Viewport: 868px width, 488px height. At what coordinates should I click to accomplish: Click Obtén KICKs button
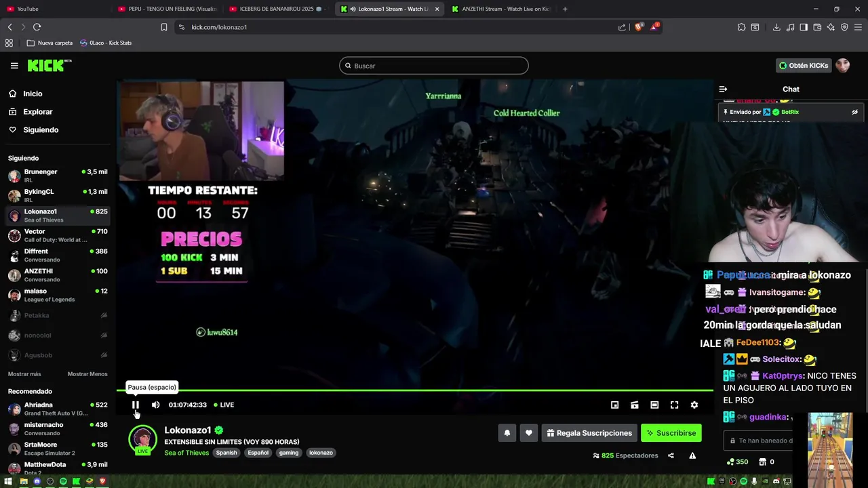coord(804,66)
